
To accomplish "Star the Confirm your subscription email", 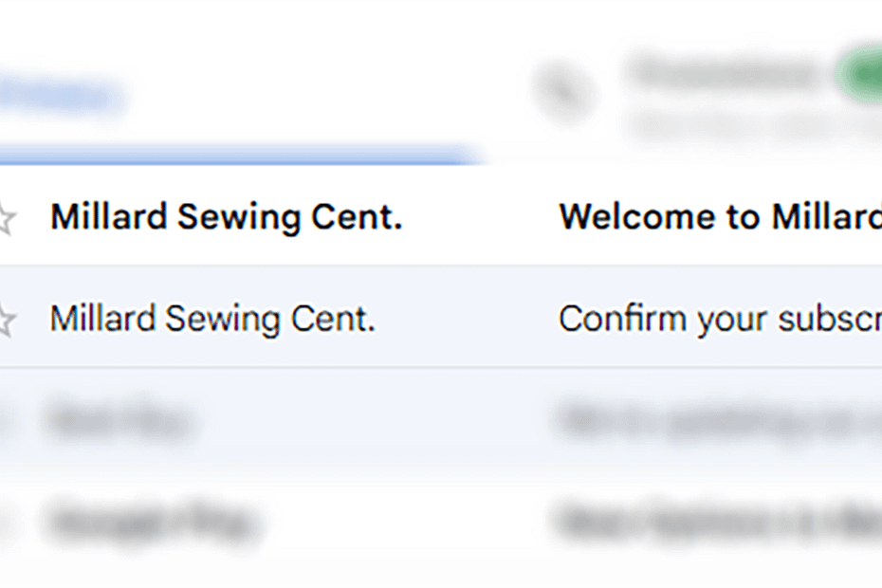I will pyautogui.click(x=5, y=320).
